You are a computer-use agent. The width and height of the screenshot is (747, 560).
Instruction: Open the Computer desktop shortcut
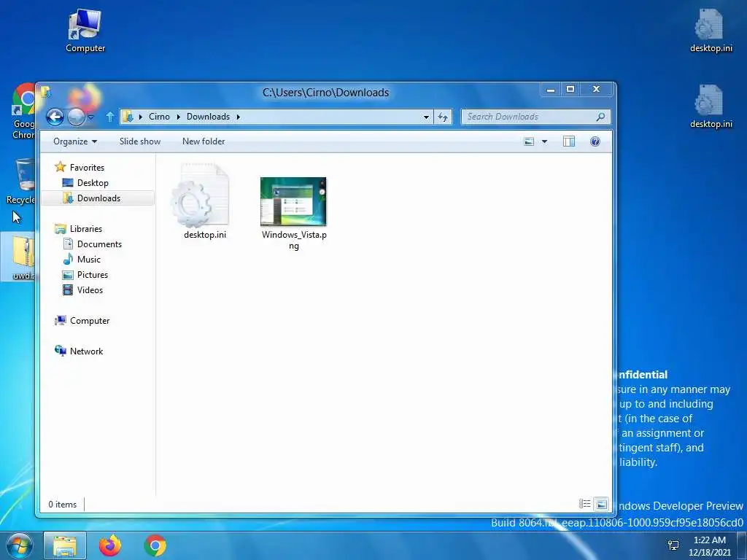(x=85, y=29)
